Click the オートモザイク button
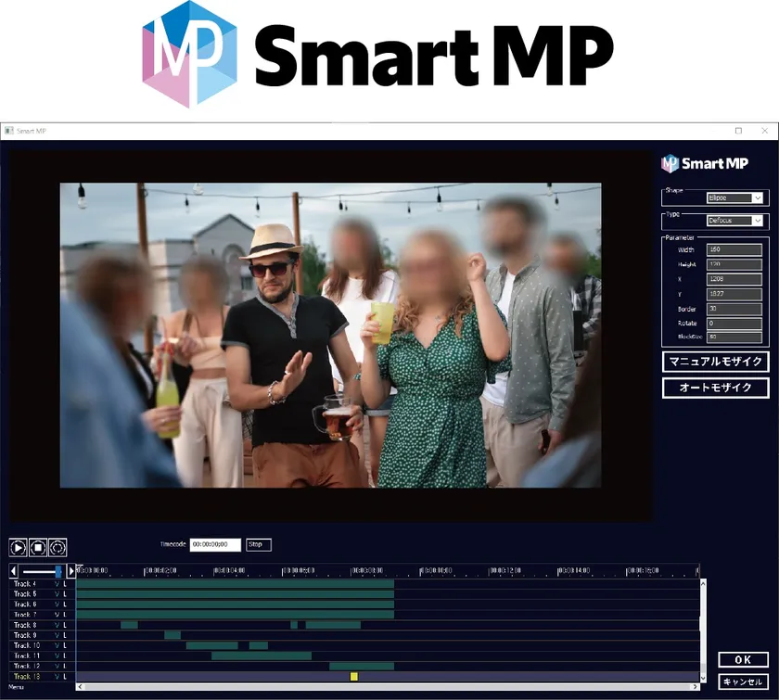This screenshot has height=700, width=779. pyautogui.click(x=715, y=388)
